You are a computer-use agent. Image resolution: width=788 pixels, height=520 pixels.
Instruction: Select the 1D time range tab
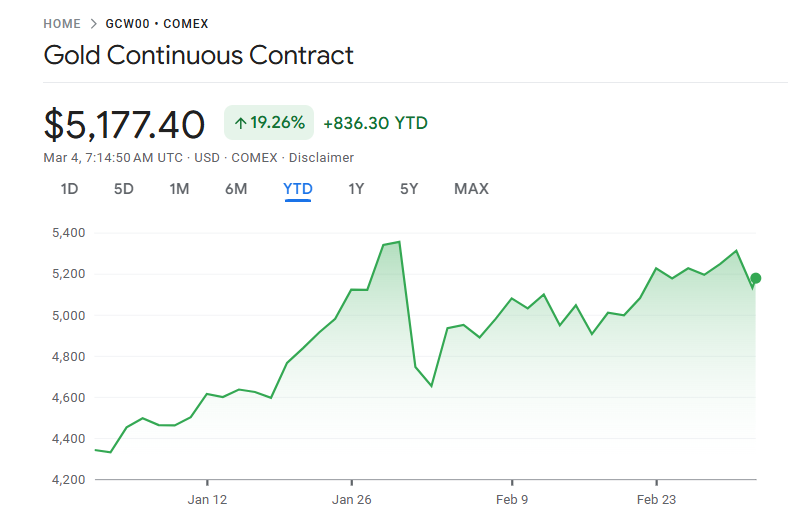(x=69, y=189)
